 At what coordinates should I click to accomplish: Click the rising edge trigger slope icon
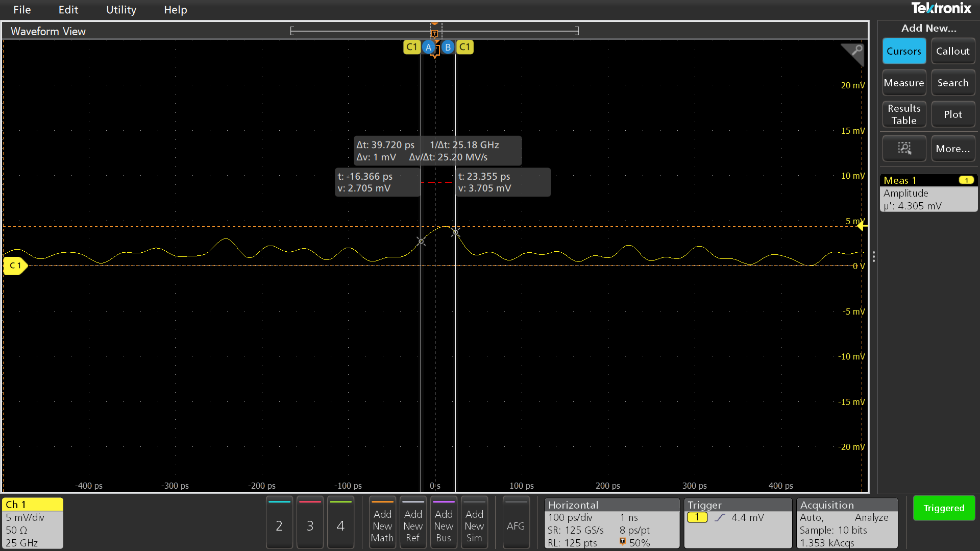point(720,517)
